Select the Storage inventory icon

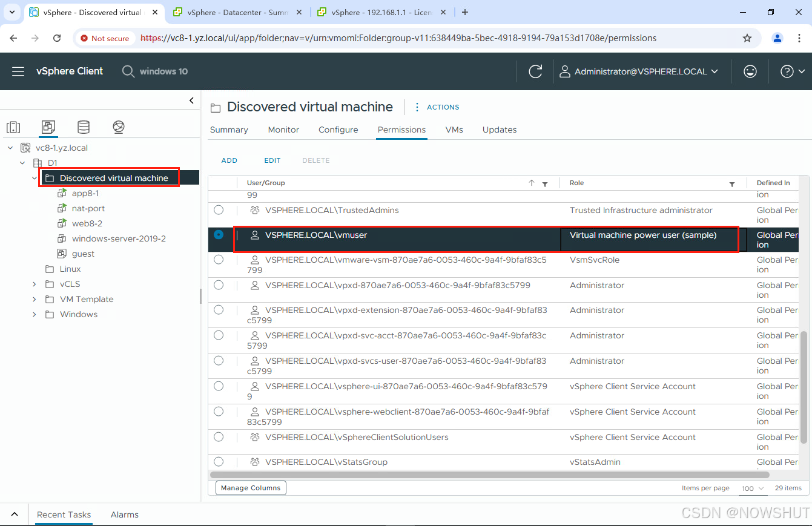pyautogui.click(x=84, y=127)
